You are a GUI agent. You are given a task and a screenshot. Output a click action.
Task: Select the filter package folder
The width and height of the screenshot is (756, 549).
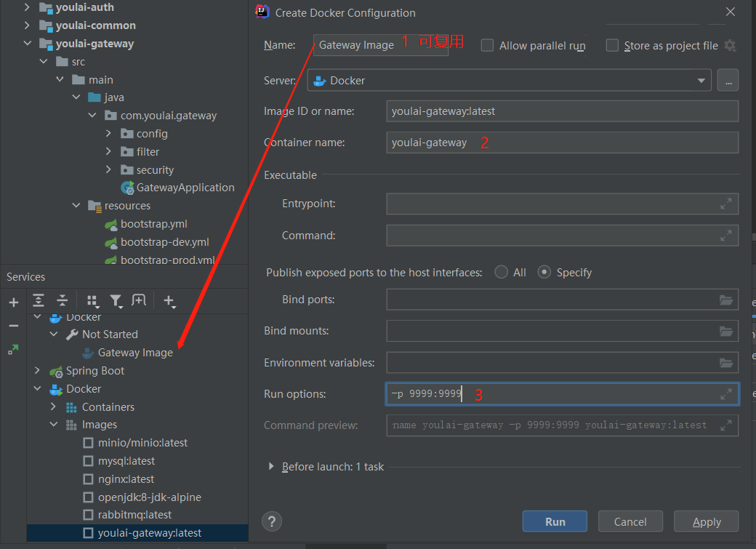tap(140, 152)
